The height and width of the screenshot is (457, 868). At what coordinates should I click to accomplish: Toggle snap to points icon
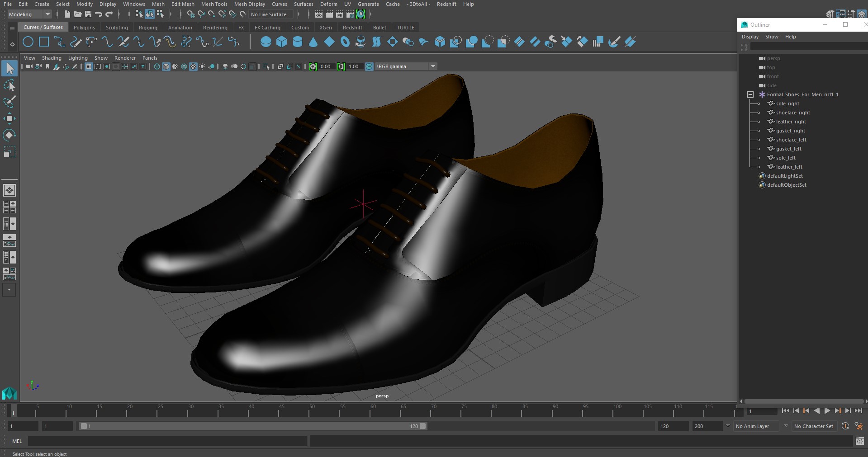coord(212,14)
